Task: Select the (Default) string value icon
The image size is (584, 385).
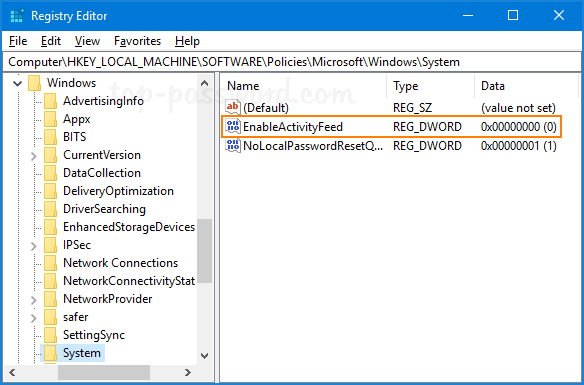Action: tap(233, 108)
